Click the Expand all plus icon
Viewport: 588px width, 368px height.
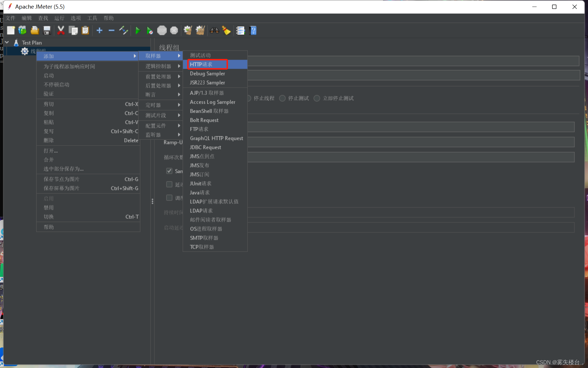[x=99, y=30]
